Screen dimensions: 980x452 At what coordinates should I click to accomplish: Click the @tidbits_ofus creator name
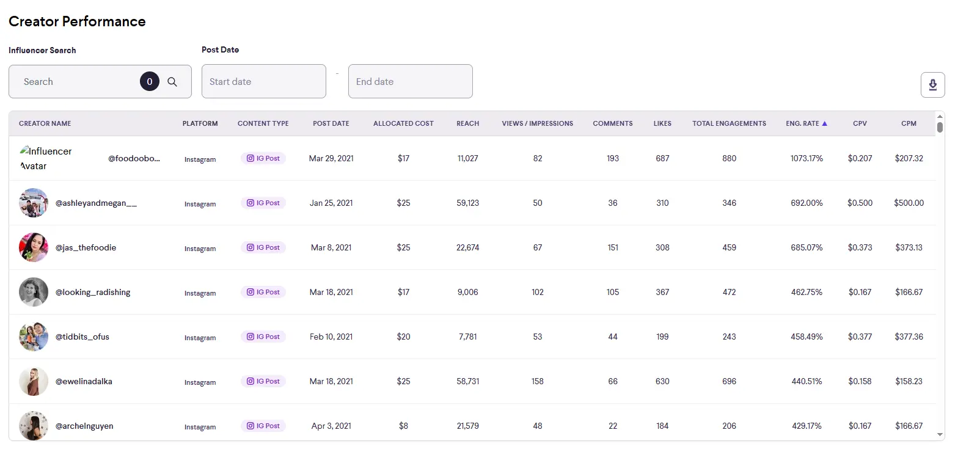point(82,337)
